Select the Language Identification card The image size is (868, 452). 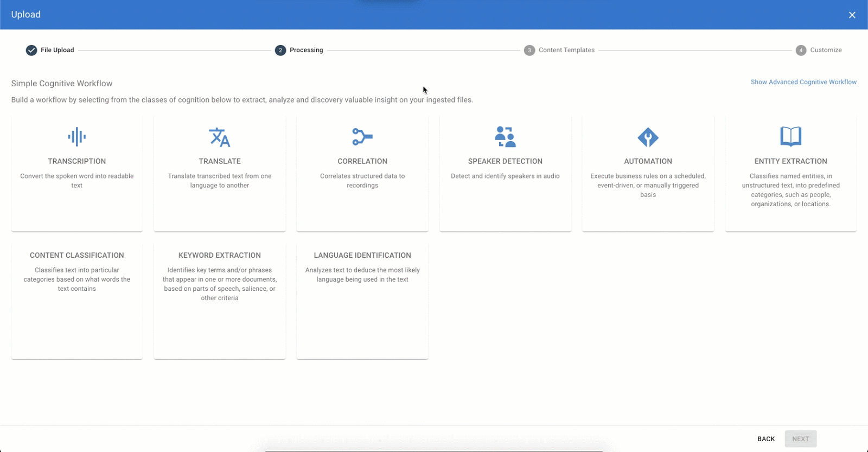[x=362, y=301]
